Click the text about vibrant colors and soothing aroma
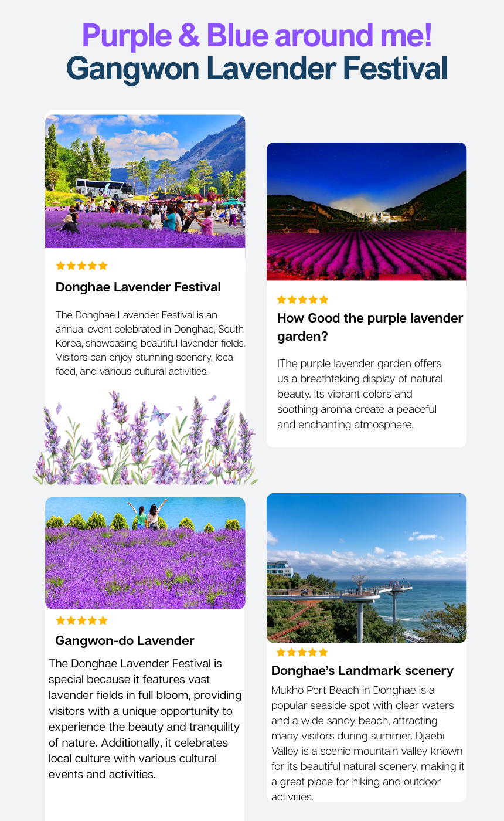Screen dimensions: 504x821 (x=360, y=393)
